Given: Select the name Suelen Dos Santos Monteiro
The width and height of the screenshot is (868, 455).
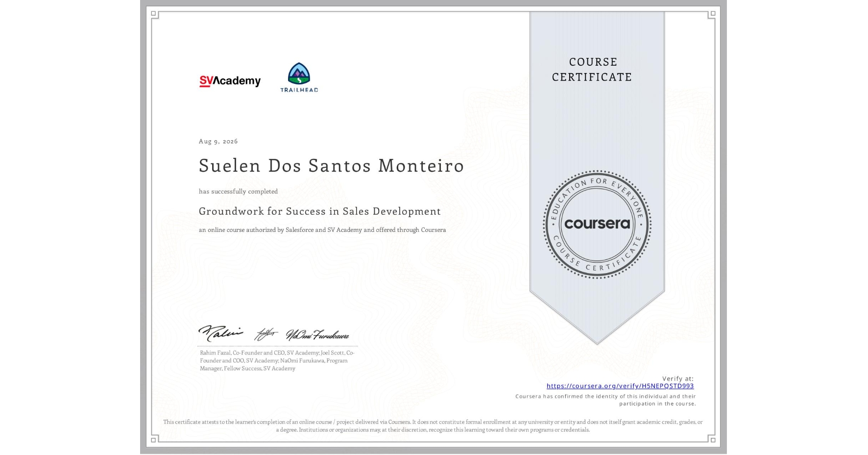Looking at the screenshot, I should pos(331,166).
